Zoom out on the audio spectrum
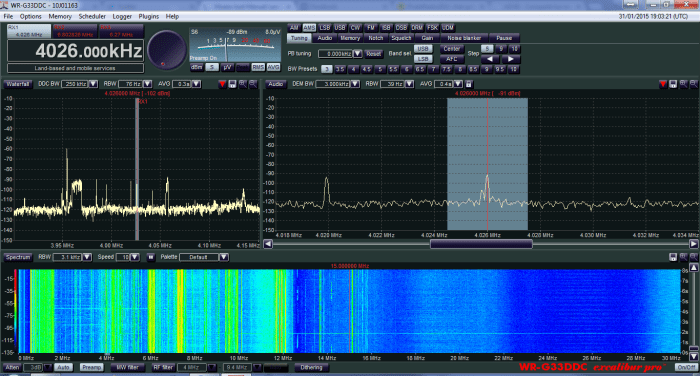 click(x=694, y=84)
